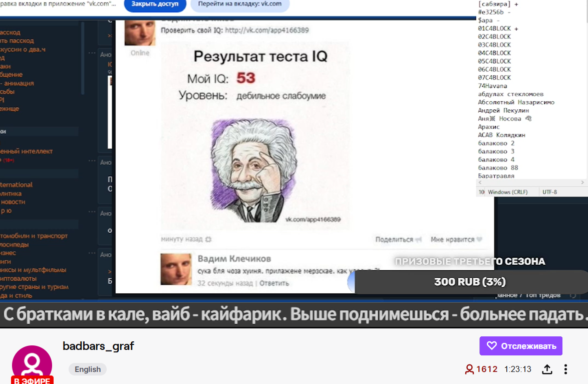Open sidebar item анимация

tap(17, 83)
